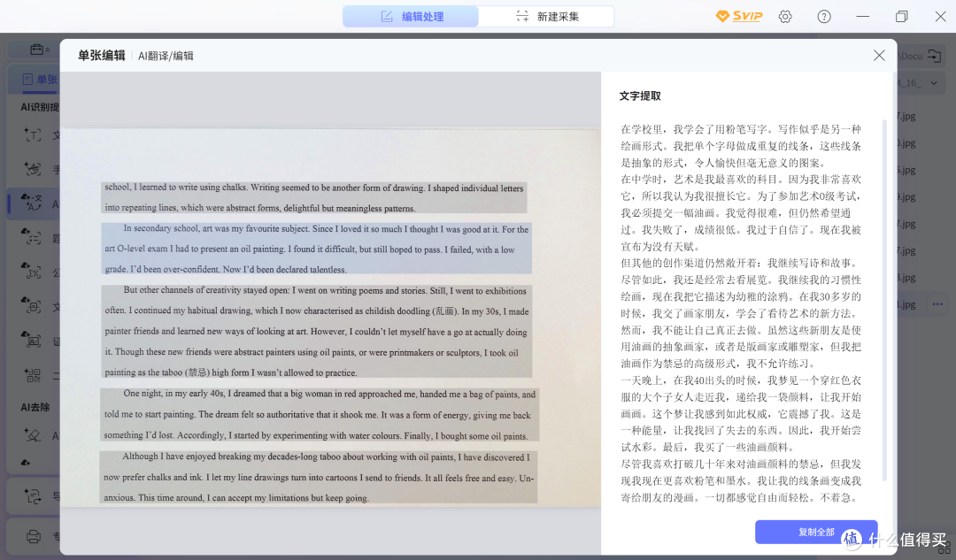Image resolution: width=956 pixels, height=560 pixels.
Task: Open settings via the gear icon
Action: [785, 17]
